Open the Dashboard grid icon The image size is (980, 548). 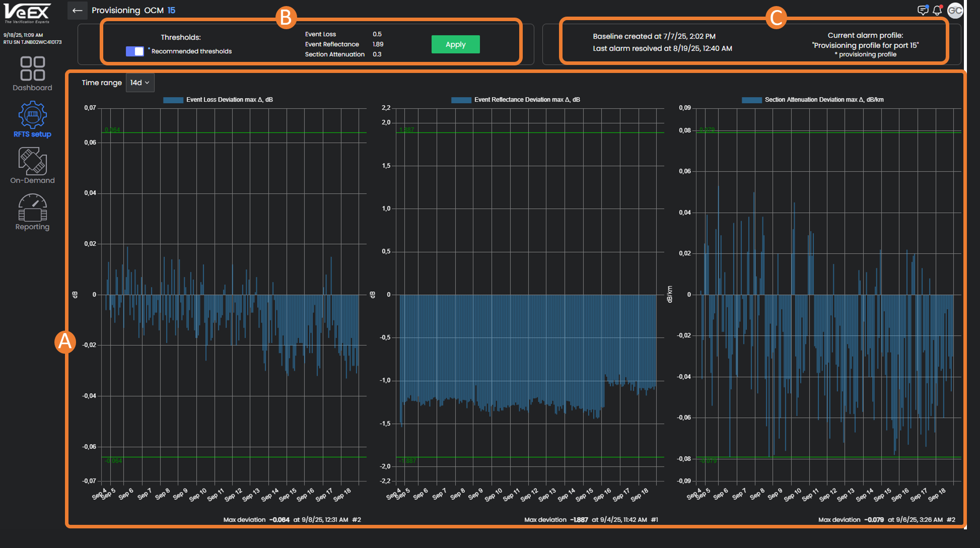tap(32, 69)
